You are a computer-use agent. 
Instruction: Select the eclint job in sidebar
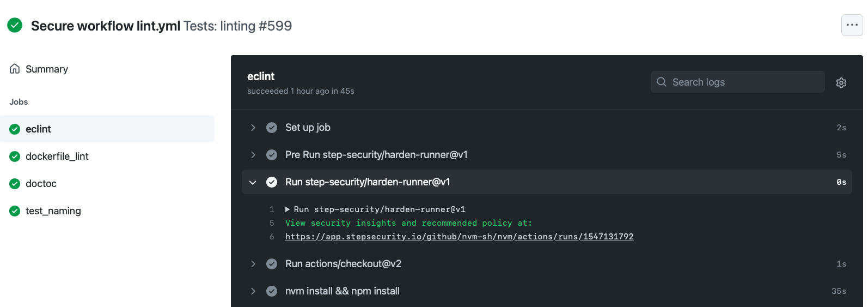(x=107, y=129)
